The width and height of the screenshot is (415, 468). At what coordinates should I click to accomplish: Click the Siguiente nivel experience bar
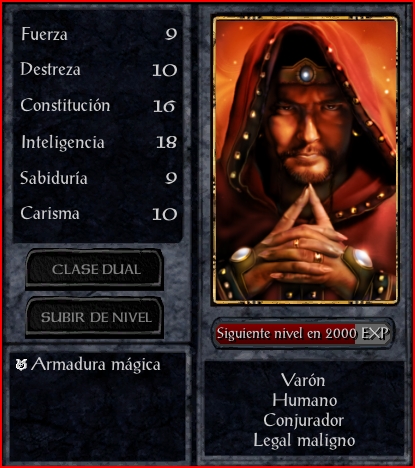pos(303,333)
